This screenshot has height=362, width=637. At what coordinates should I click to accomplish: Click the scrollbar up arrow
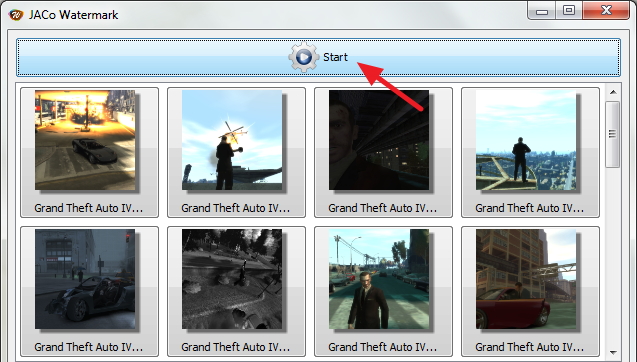tap(613, 92)
